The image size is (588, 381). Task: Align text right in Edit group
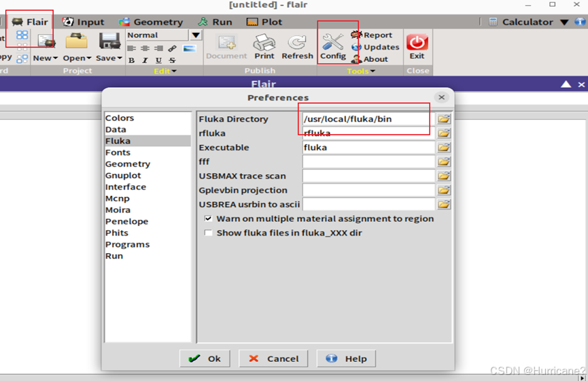point(158,48)
